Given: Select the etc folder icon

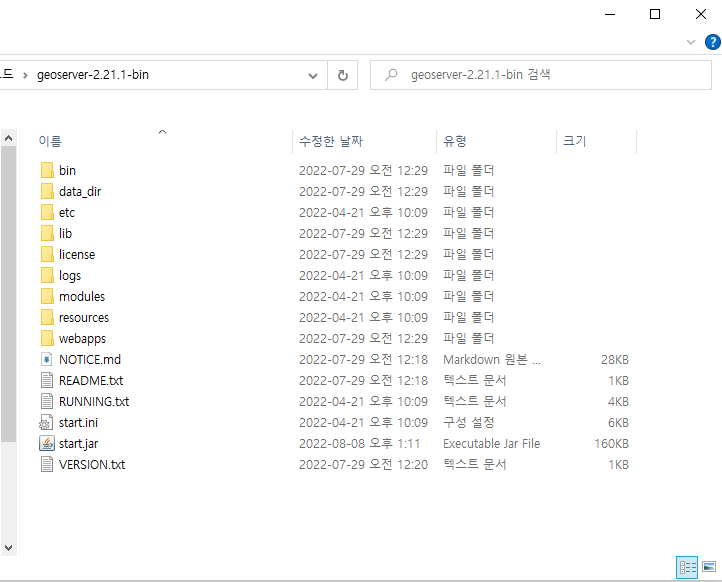Looking at the screenshot, I should (47, 212).
